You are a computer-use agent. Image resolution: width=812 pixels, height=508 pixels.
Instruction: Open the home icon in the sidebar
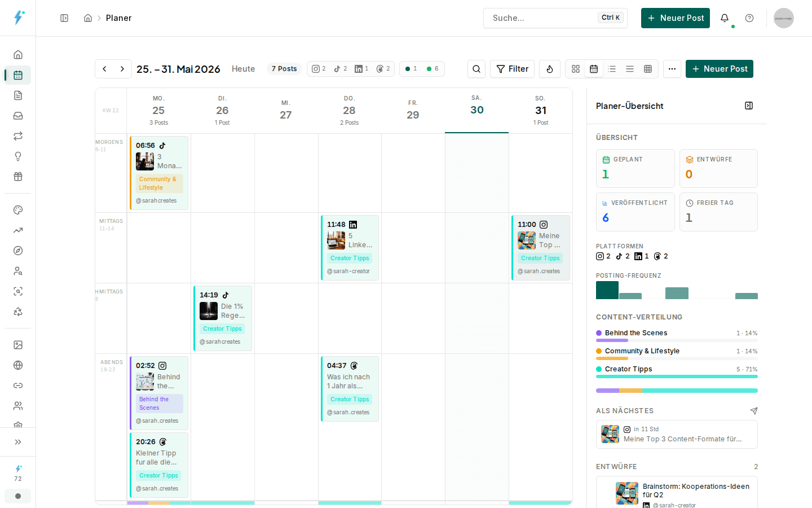pyautogui.click(x=18, y=55)
